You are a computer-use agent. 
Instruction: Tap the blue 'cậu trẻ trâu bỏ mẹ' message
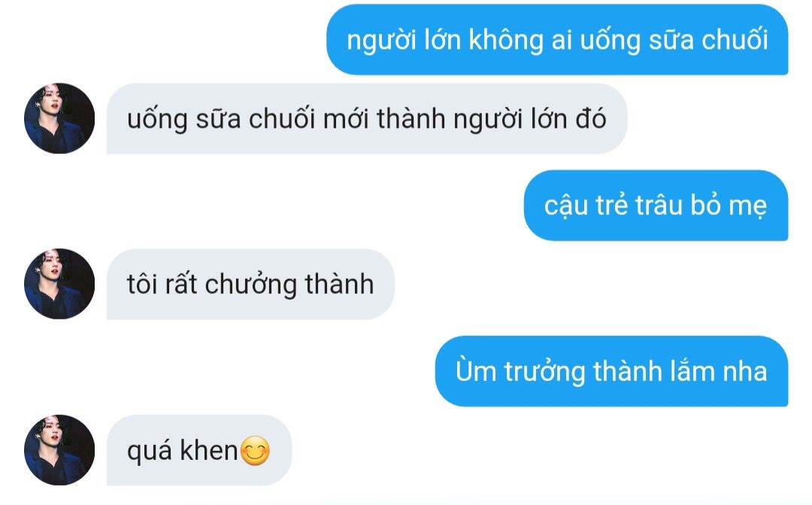coord(656,205)
